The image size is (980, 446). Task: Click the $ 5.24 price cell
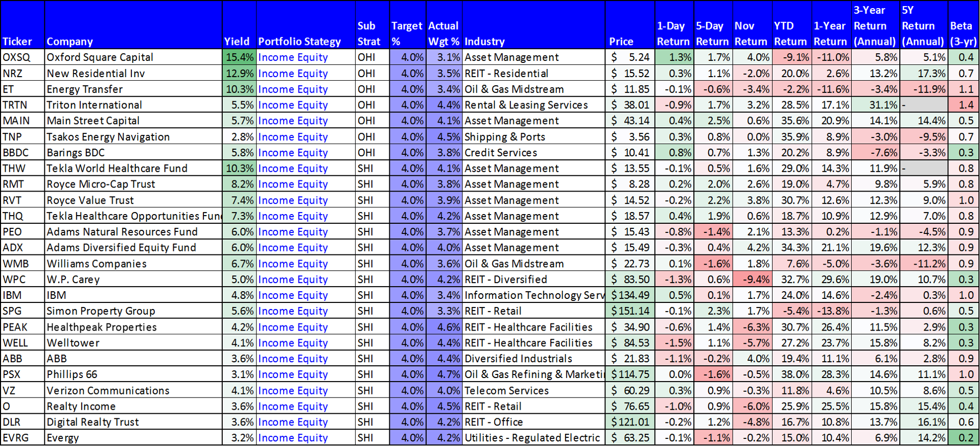point(630,57)
